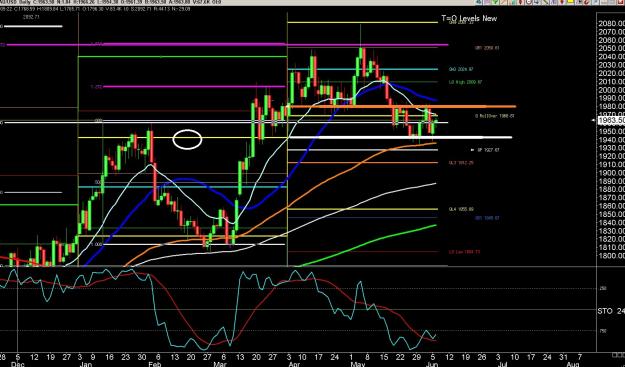Click the 2010.00 price axis label
Screen dimensions: 625x367
pos(611,82)
